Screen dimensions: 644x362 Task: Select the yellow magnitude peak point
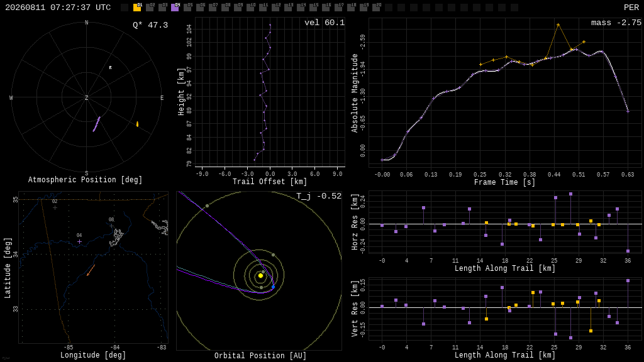558,25
